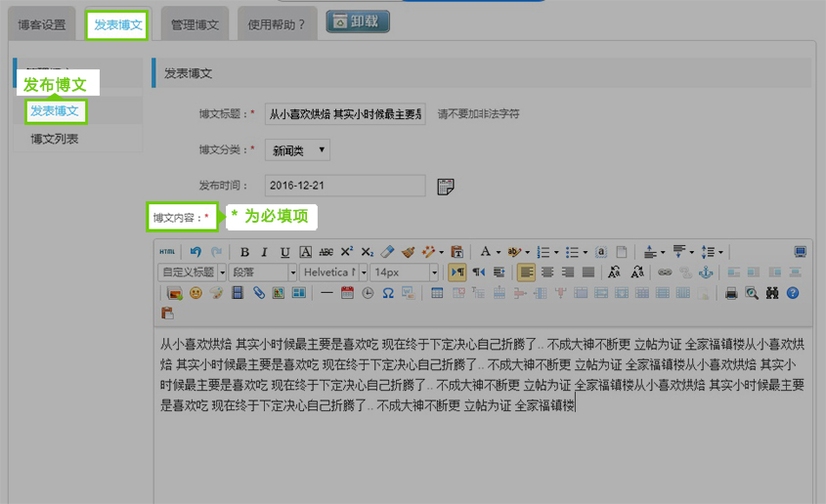
Task: Apply italic formatting to text
Action: click(x=264, y=252)
